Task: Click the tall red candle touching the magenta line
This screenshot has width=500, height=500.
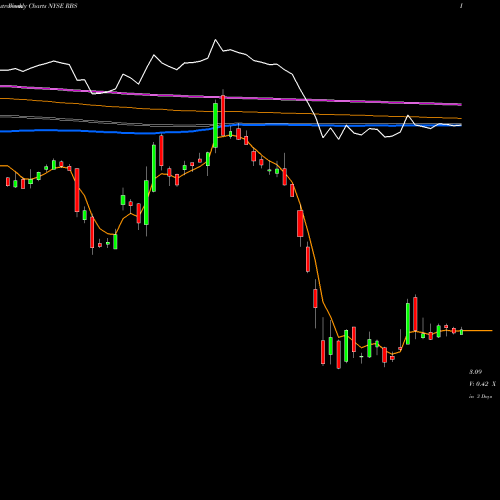Action: click(223, 115)
